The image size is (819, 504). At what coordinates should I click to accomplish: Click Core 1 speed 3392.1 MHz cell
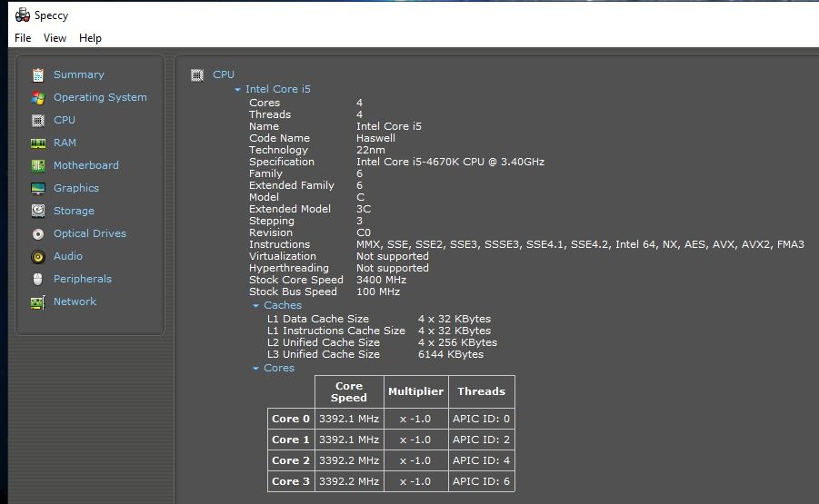(349, 440)
